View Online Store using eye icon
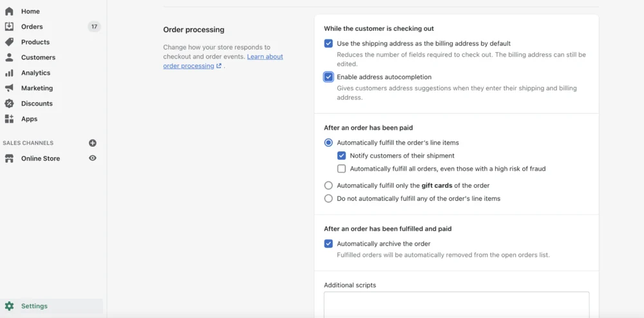 pyautogui.click(x=93, y=158)
